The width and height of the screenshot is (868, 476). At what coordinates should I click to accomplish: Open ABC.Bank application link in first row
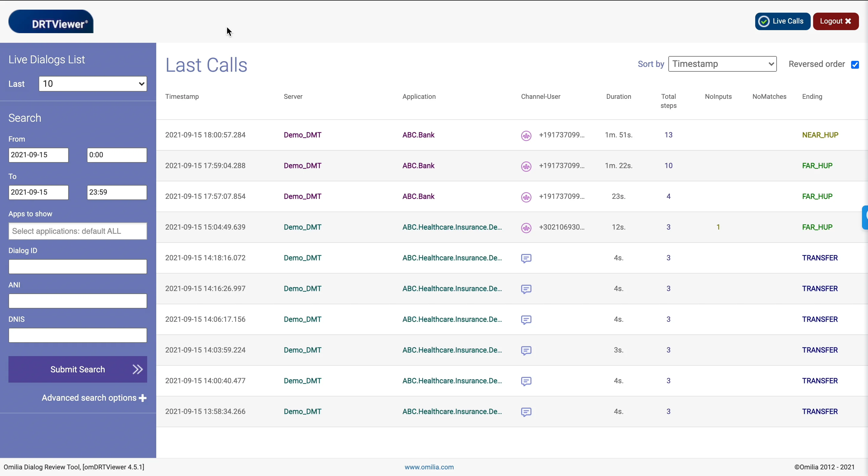coord(418,135)
